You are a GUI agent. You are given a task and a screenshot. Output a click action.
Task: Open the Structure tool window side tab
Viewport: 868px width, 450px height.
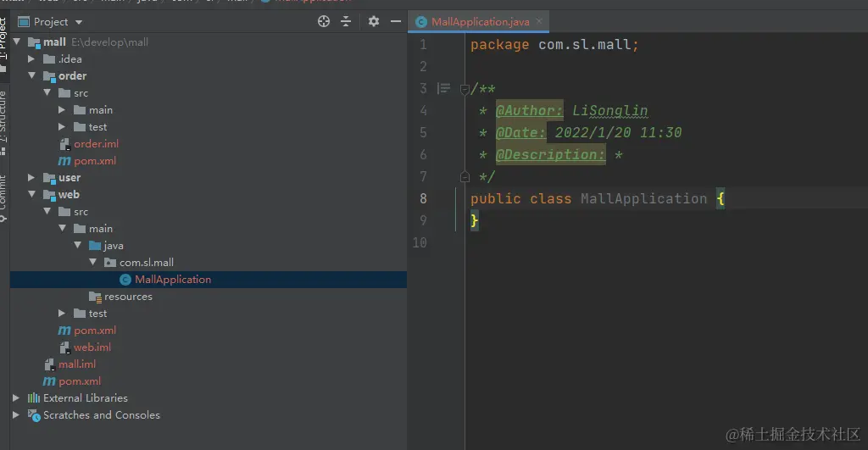[3, 123]
